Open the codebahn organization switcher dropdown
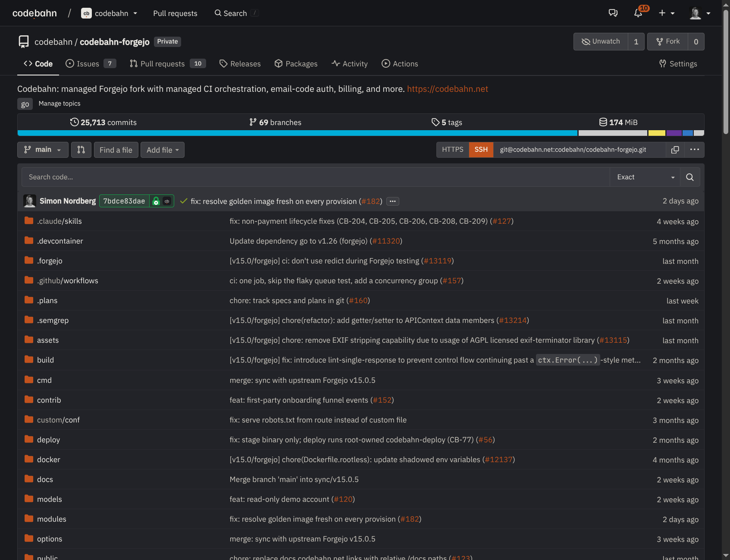The image size is (730, 560). [110, 13]
